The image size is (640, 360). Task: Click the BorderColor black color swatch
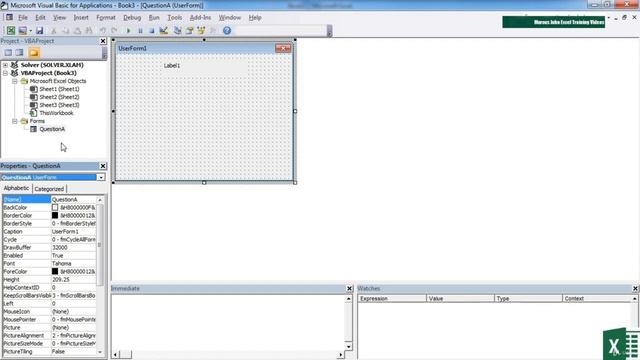pos(55,215)
